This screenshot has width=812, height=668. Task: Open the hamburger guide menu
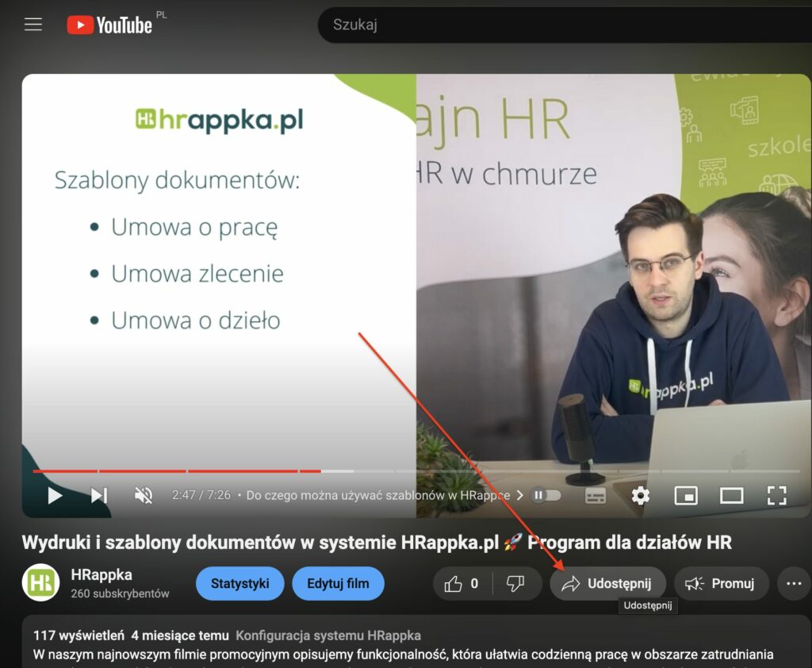[33, 25]
